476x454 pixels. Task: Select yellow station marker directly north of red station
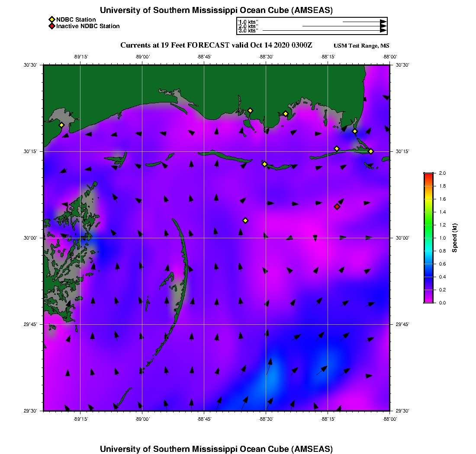(337, 149)
